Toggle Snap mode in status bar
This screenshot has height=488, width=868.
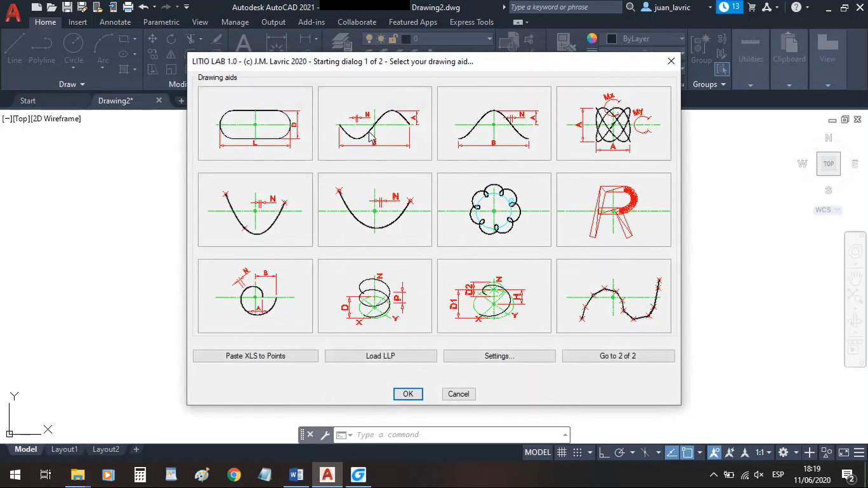tap(578, 452)
